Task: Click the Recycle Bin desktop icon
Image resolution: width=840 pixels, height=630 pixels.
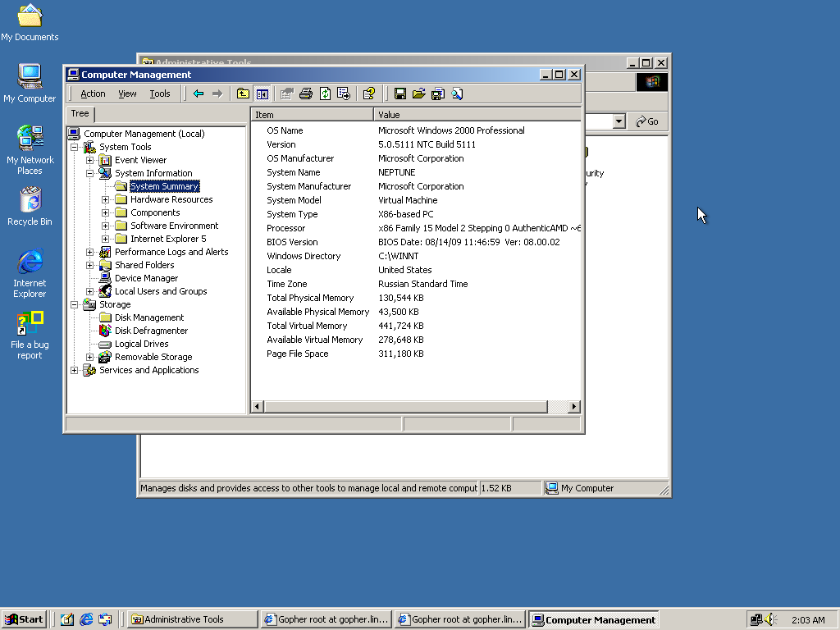Action: 30,207
